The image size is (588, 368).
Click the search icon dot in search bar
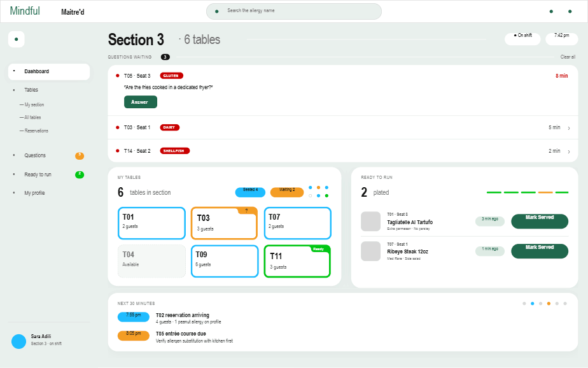click(x=217, y=11)
